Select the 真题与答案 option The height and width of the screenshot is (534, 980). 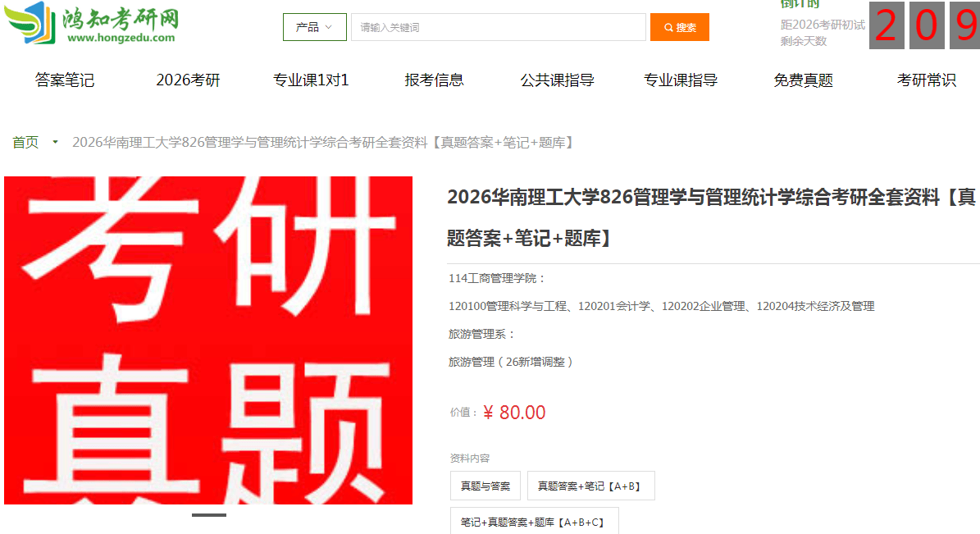[485, 486]
